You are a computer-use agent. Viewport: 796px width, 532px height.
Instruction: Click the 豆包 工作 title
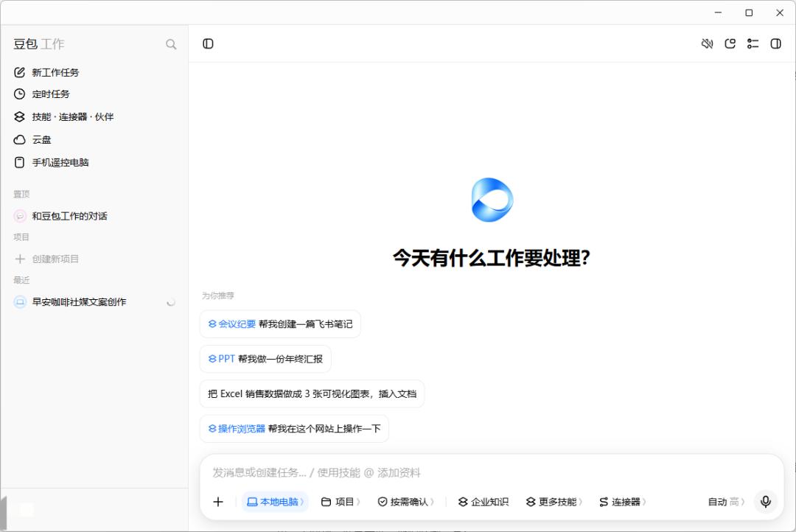click(x=39, y=44)
